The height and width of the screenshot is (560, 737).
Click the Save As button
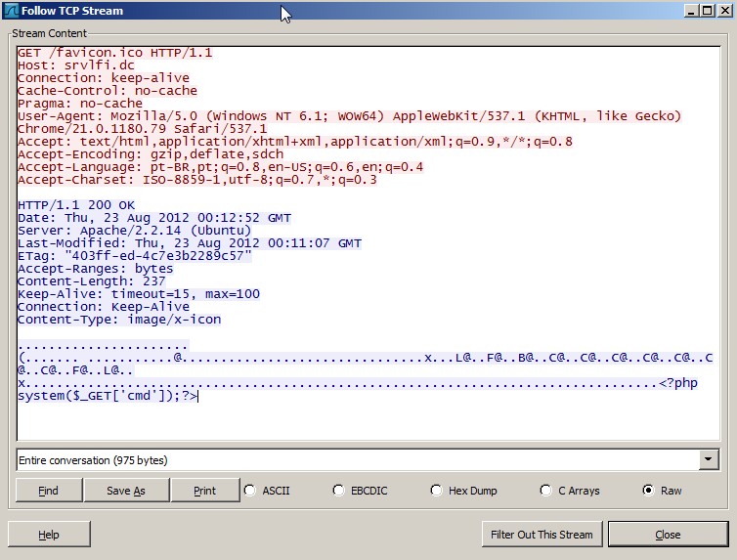126,491
